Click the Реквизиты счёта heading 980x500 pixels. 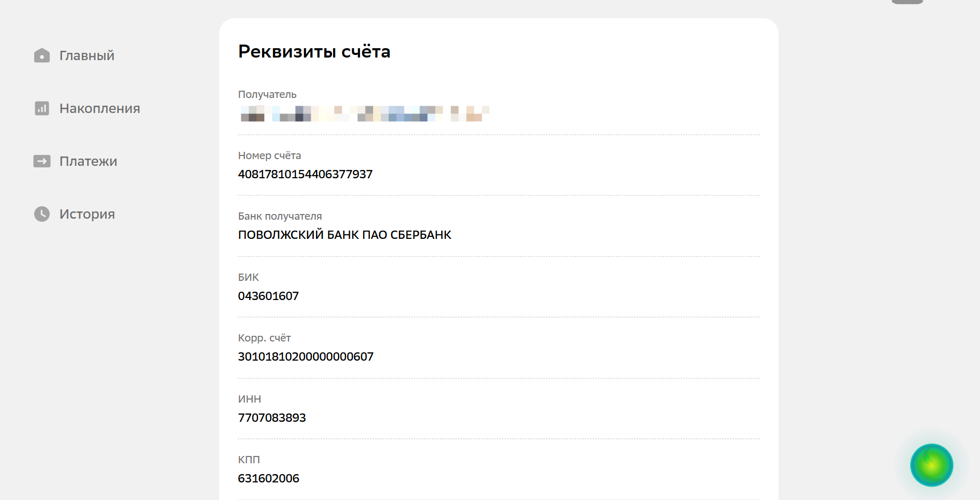coord(314,51)
